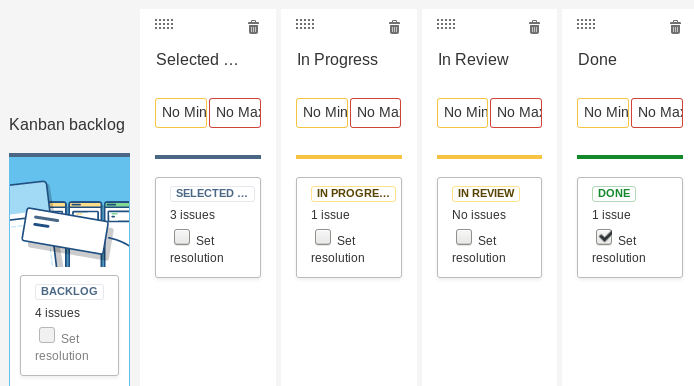Click the In Progress column drag handle
This screenshot has height=386, width=694.
point(305,24)
